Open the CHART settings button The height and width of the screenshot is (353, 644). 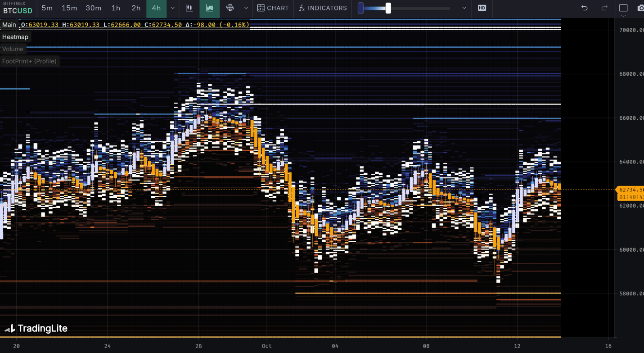tap(273, 8)
